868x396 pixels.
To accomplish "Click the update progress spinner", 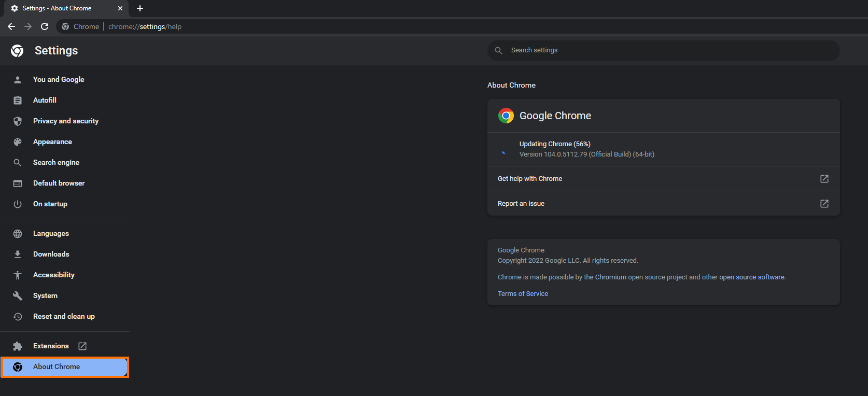I will 503,152.
